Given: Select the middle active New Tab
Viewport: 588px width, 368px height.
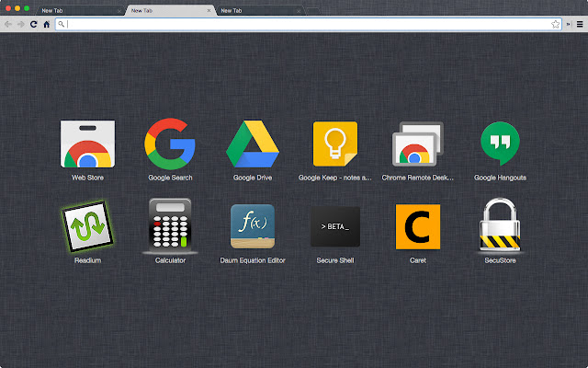Looking at the screenshot, I should [x=171, y=10].
